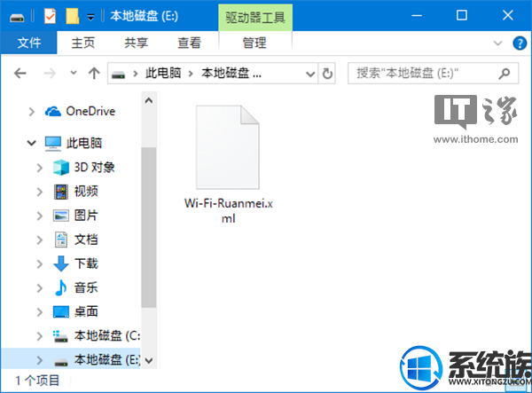Click the New Folder quick access icon
Screen dimensions: 532x393
pyautogui.click(x=73, y=16)
